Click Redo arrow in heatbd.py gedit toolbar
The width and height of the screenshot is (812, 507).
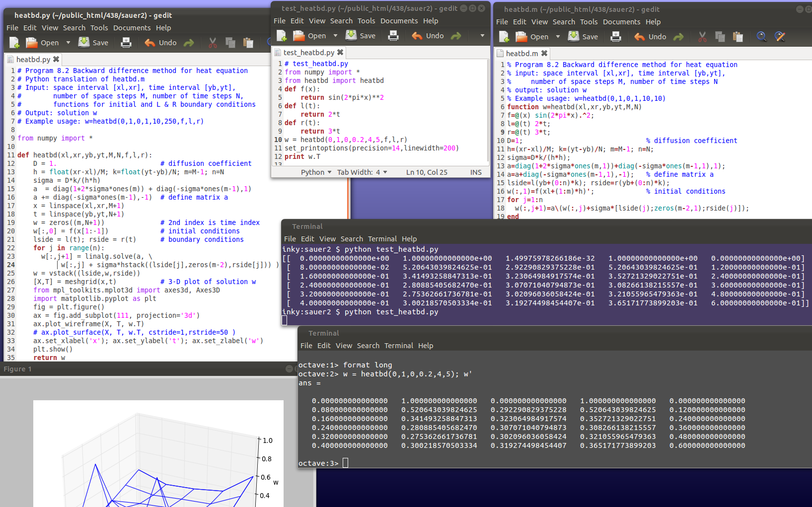click(x=189, y=43)
